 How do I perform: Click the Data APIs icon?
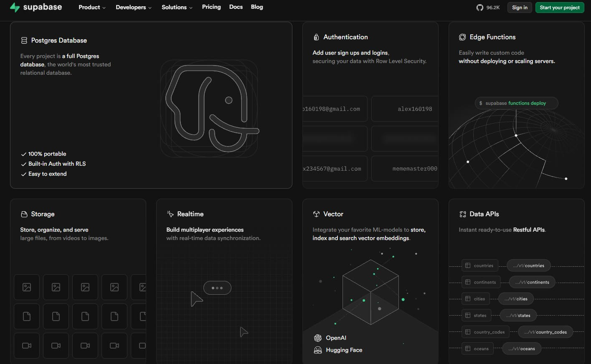click(x=462, y=214)
